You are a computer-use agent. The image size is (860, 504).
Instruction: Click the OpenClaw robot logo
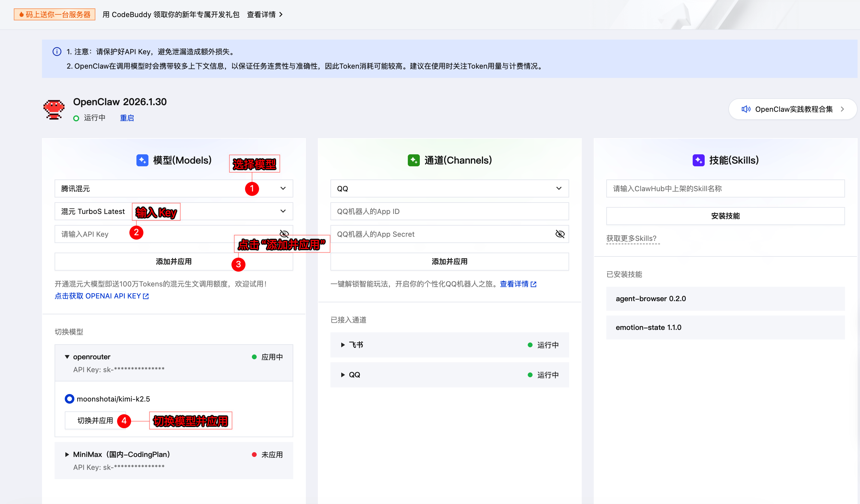click(x=54, y=109)
